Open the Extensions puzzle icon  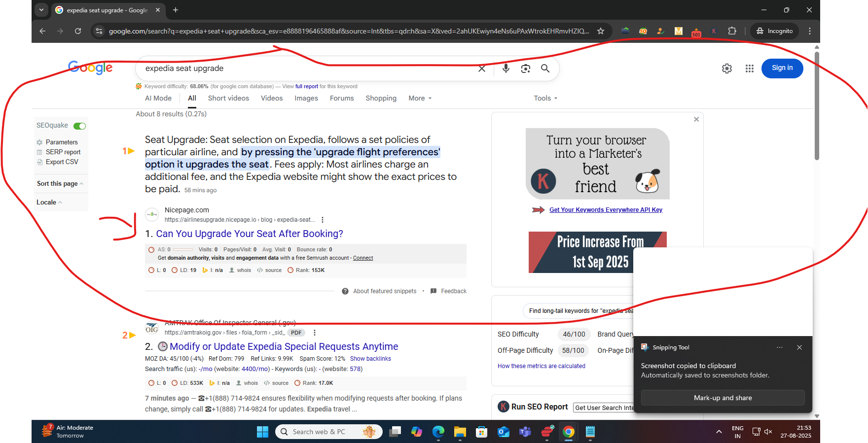pos(732,31)
